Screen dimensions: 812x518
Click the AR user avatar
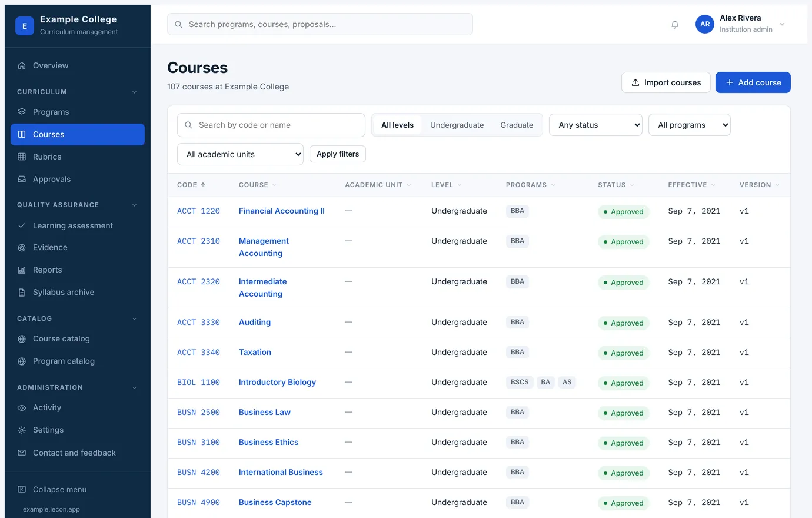pos(705,24)
